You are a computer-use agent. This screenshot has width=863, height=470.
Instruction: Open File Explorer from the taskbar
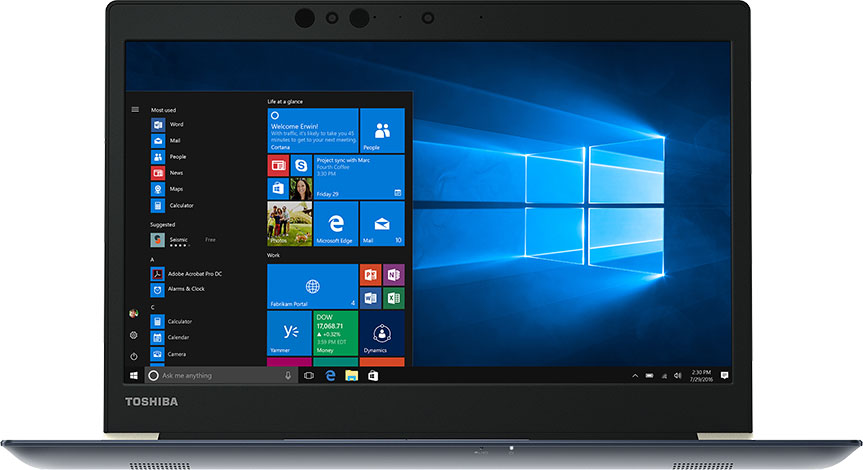point(352,375)
